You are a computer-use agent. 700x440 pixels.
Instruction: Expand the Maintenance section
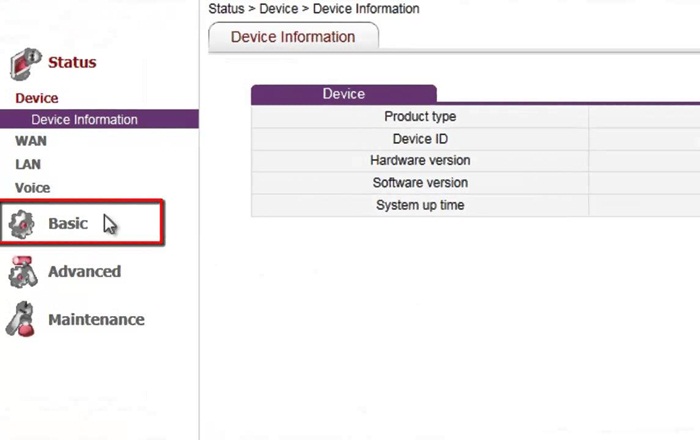click(96, 320)
